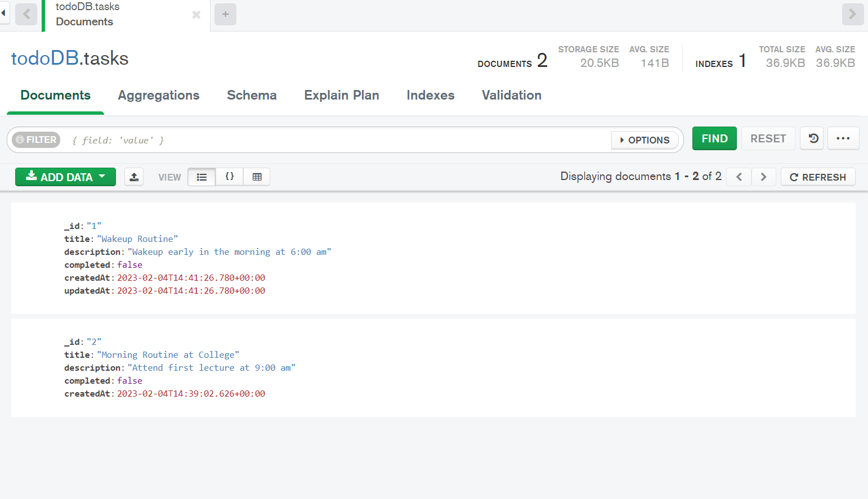Go to previous page of documents

tap(738, 177)
